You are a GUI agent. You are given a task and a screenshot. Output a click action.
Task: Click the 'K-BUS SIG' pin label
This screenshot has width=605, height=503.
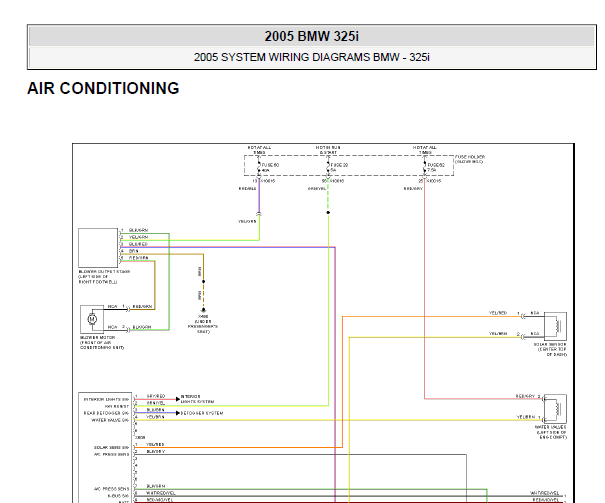tap(118, 496)
